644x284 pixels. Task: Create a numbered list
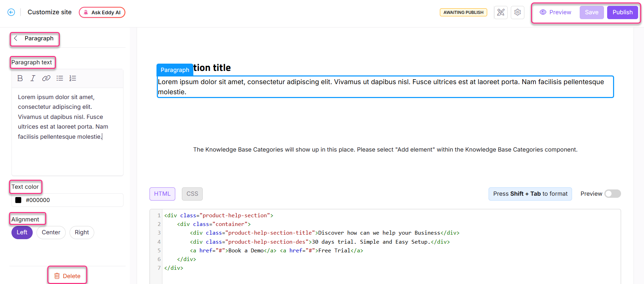[73, 78]
